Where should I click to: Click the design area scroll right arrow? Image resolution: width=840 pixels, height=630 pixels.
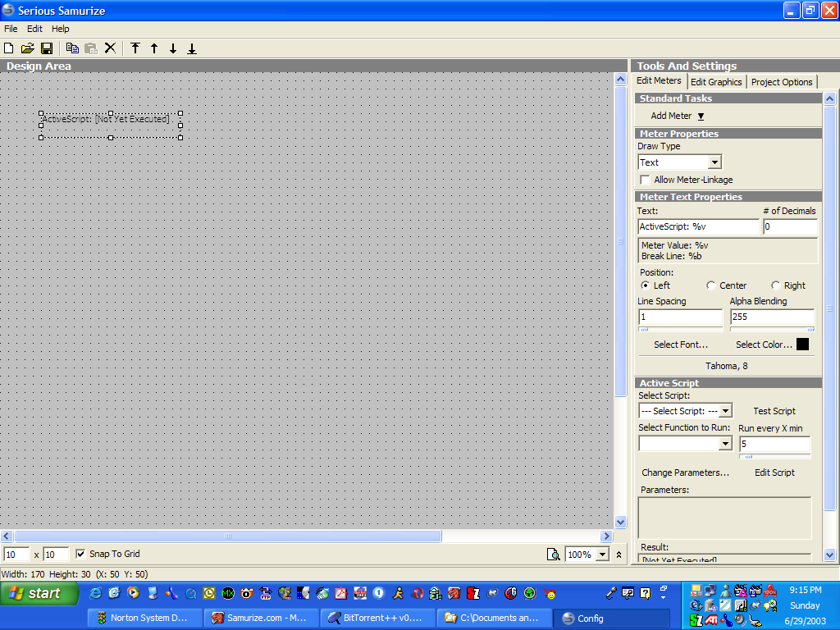click(606, 536)
